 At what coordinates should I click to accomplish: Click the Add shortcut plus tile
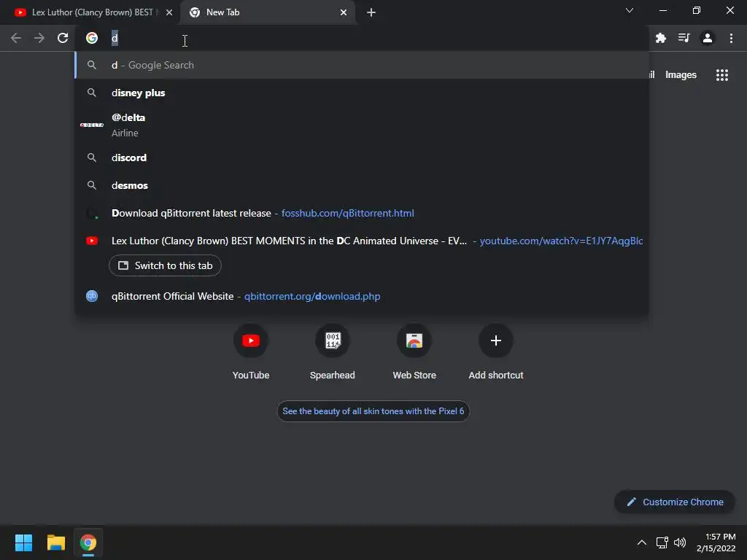[x=496, y=352]
